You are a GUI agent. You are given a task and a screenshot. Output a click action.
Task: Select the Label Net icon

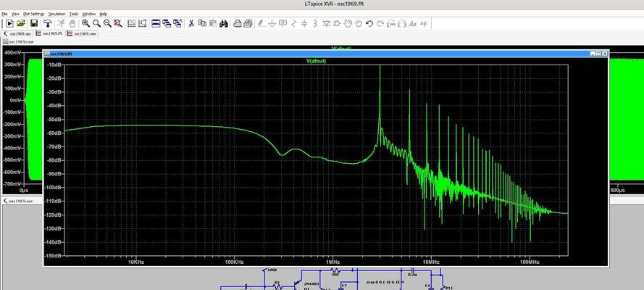tap(283, 24)
